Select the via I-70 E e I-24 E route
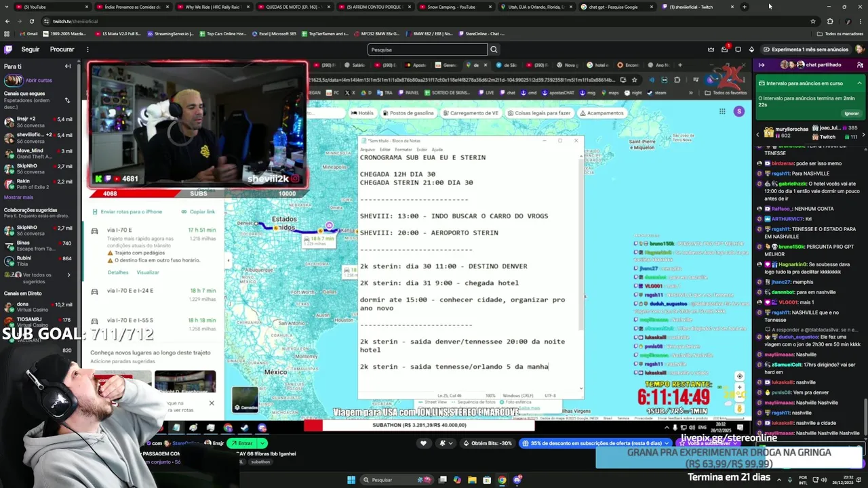 pyautogui.click(x=154, y=294)
